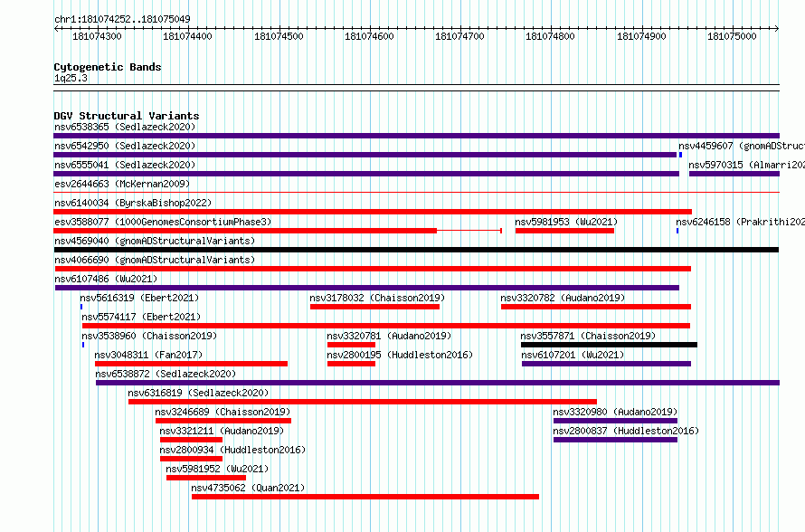Image resolution: width=805 pixels, height=532 pixels.
Task: Click the left arrow end of the ruler
Action: [56, 28]
